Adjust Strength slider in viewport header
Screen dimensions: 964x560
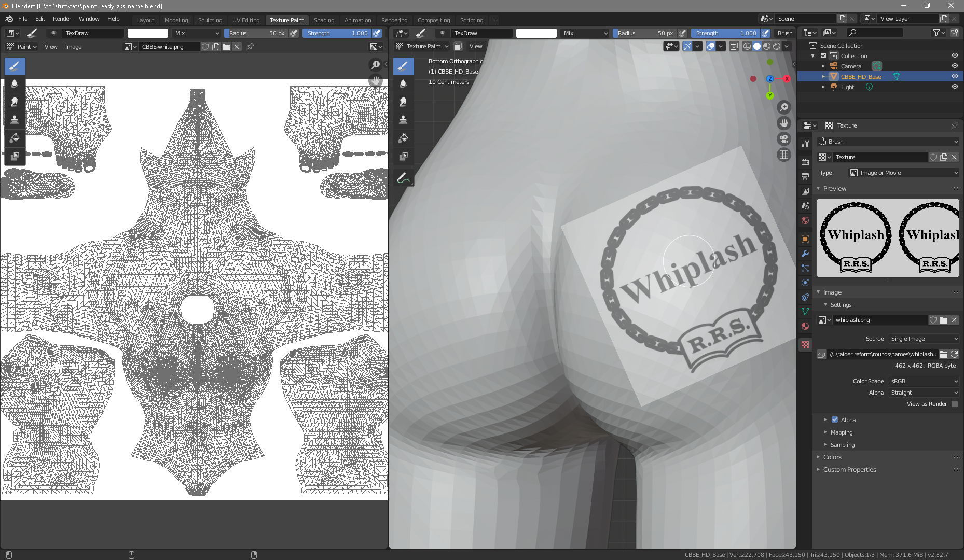(725, 33)
